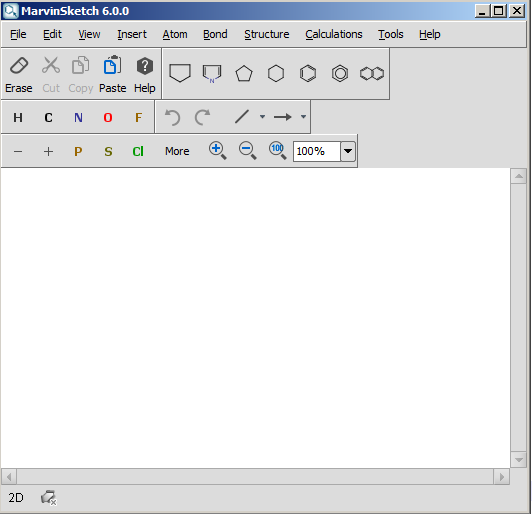This screenshot has height=514, width=532.
Task: Expand the arrow type dropdown arrow
Action: pos(303,117)
